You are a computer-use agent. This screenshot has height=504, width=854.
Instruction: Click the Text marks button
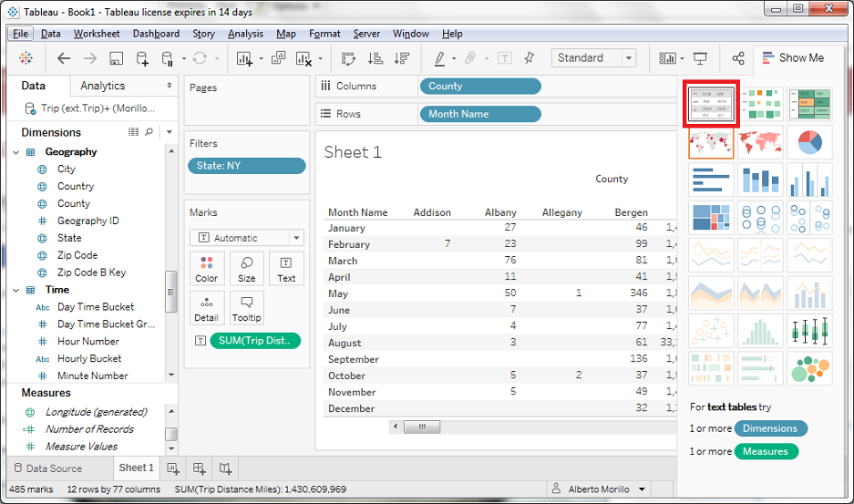coord(286,269)
